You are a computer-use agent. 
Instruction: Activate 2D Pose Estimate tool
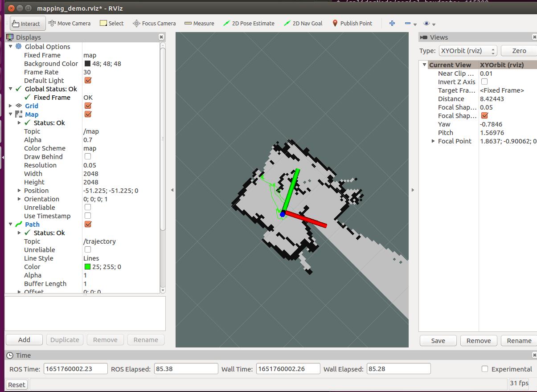point(249,23)
